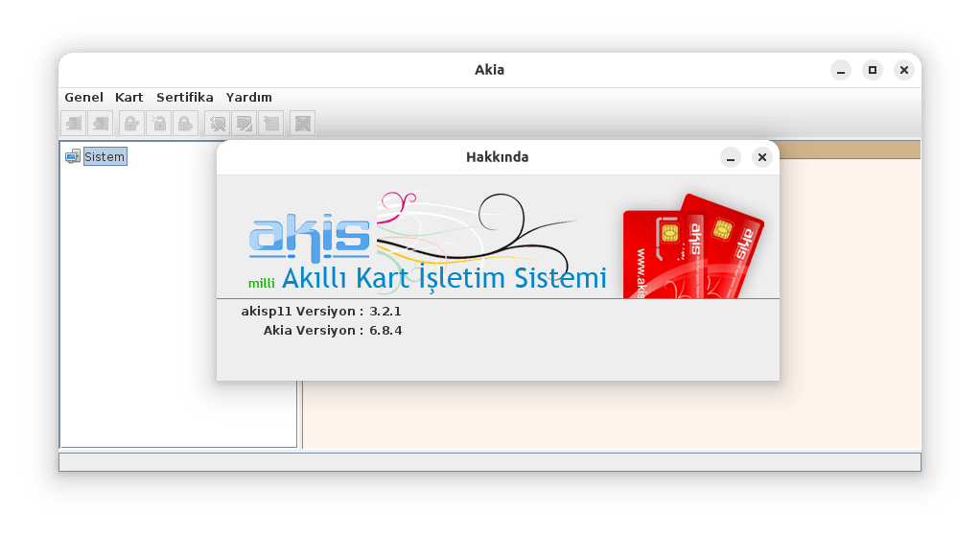Open the Kart menu

click(x=128, y=97)
